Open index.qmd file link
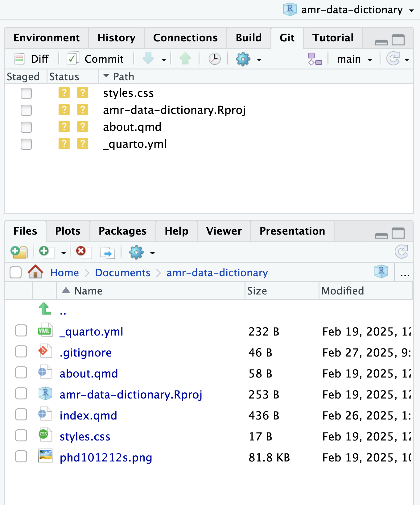Viewport: 420px width, 505px height. tap(88, 415)
